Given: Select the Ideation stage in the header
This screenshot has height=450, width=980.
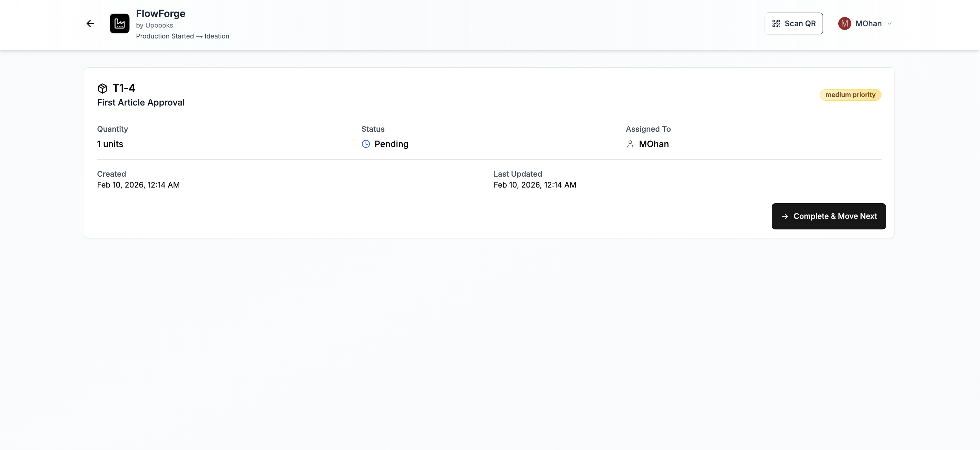Looking at the screenshot, I should pos(217,36).
